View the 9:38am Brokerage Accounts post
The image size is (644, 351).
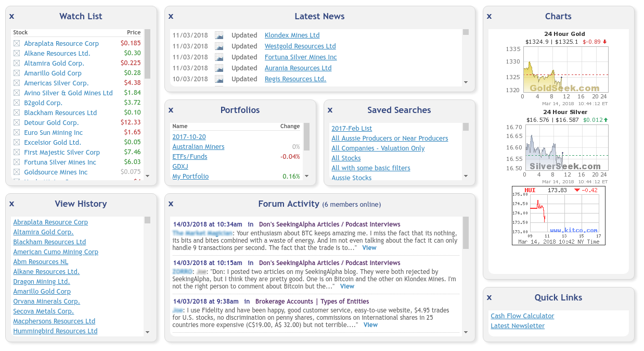370,325
